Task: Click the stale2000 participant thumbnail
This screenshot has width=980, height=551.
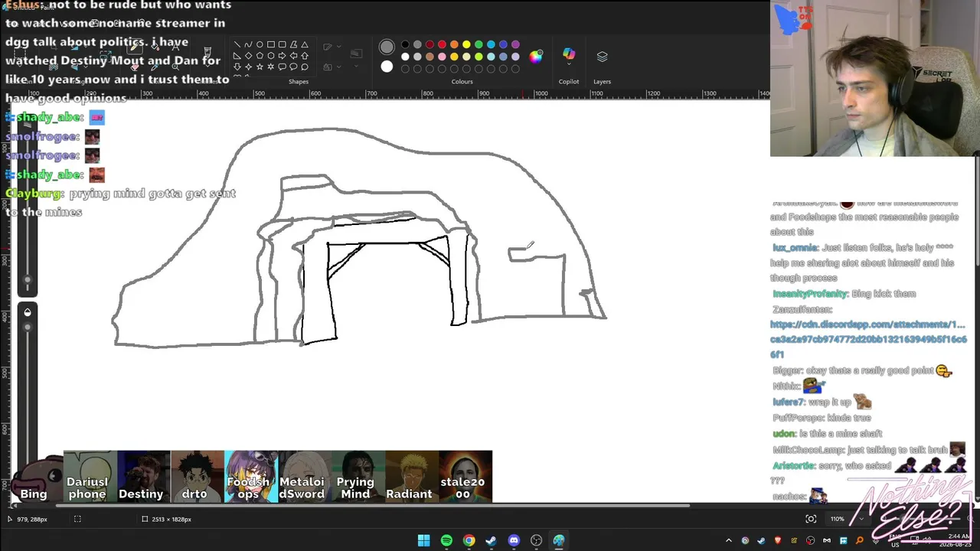Action: coord(465,477)
